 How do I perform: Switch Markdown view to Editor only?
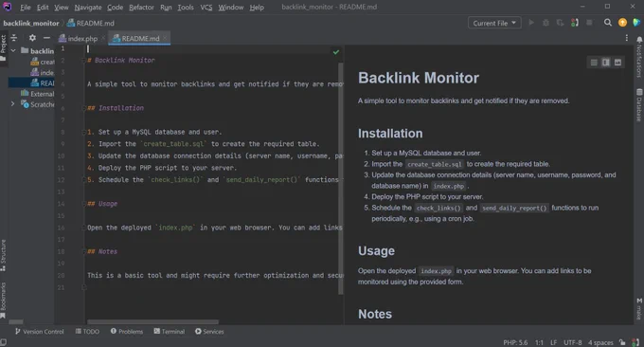tap(594, 62)
